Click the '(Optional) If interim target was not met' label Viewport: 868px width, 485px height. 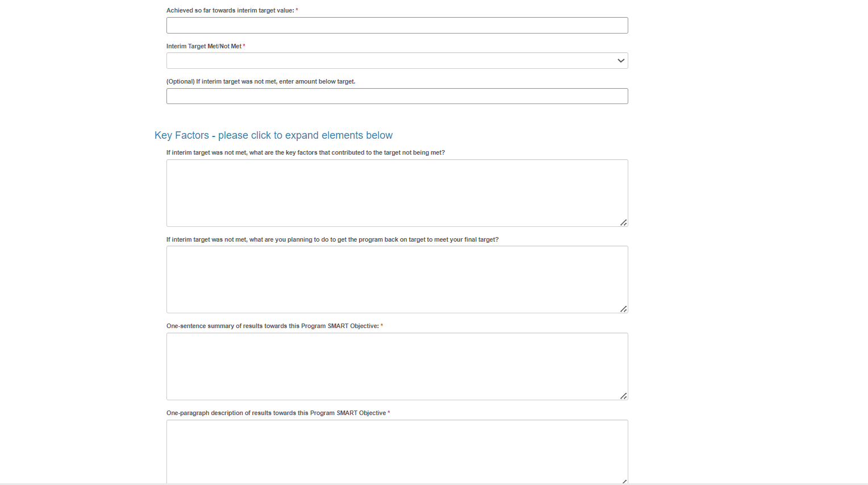261,82
